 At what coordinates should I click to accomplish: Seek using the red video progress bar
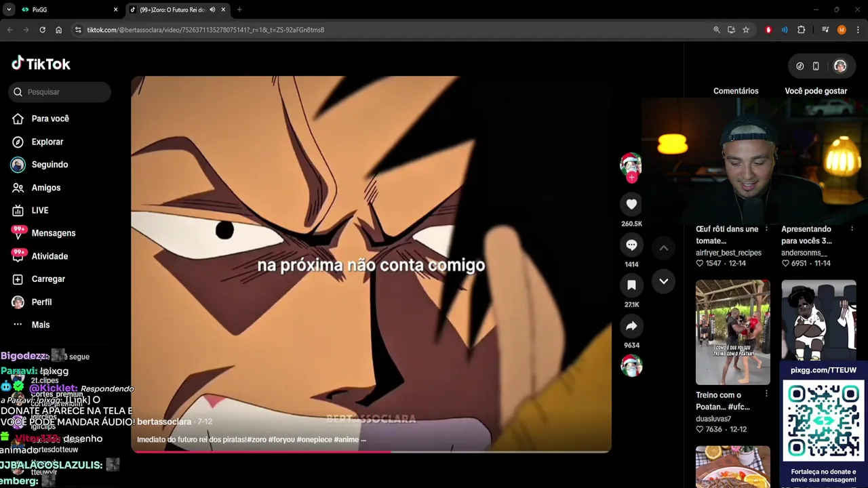point(371,451)
